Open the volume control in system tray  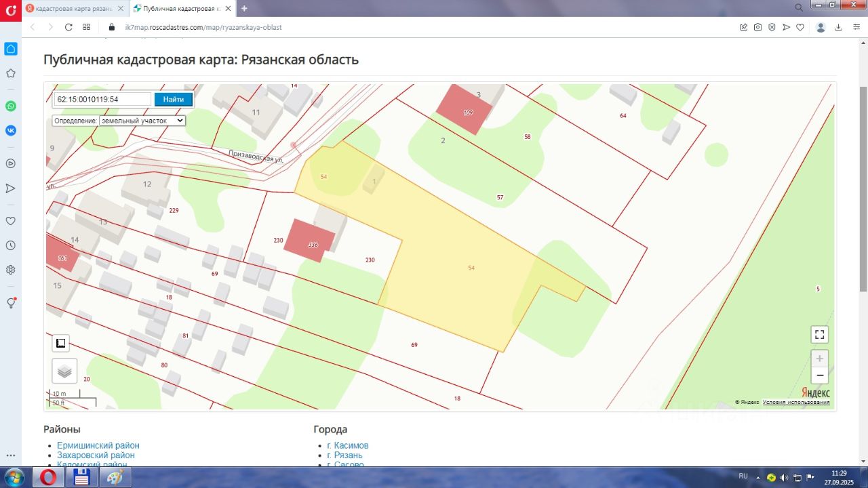pyautogui.click(x=784, y=477)
